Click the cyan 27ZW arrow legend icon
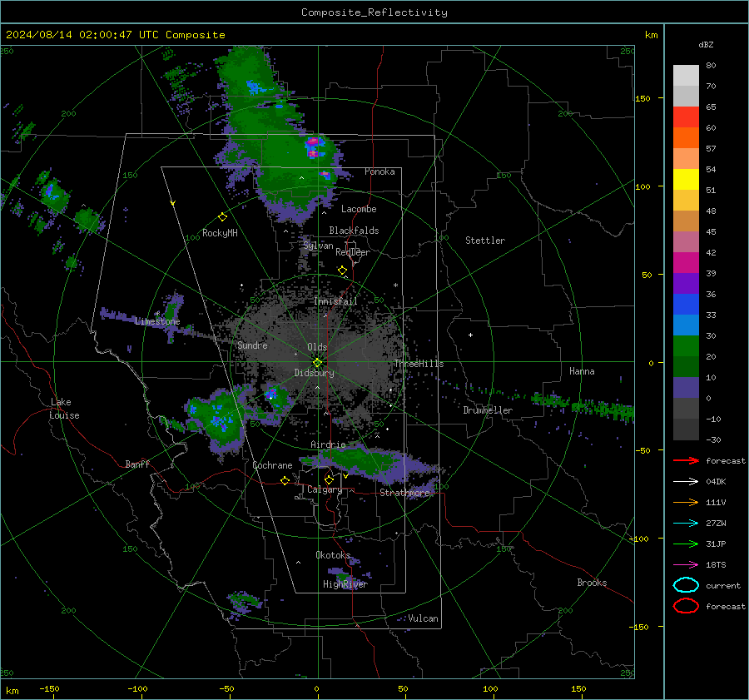 click(x=686, y=524)
